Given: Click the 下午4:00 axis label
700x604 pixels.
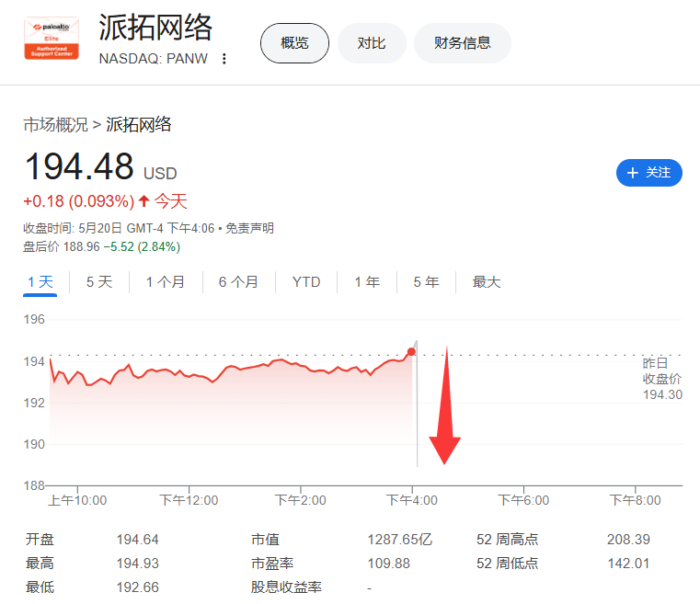Looking at the screenshot, I should click(x=411, y=500).
